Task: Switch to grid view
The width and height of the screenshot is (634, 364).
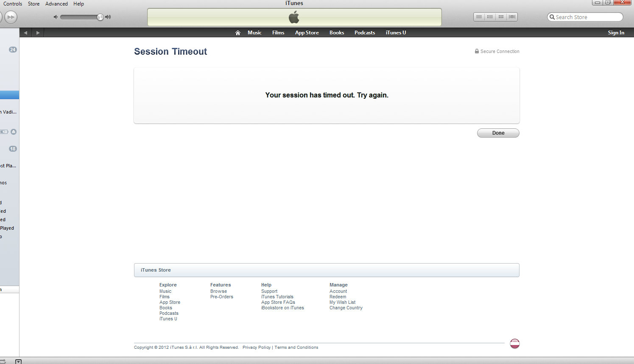Action: click(x=501, y=17)
